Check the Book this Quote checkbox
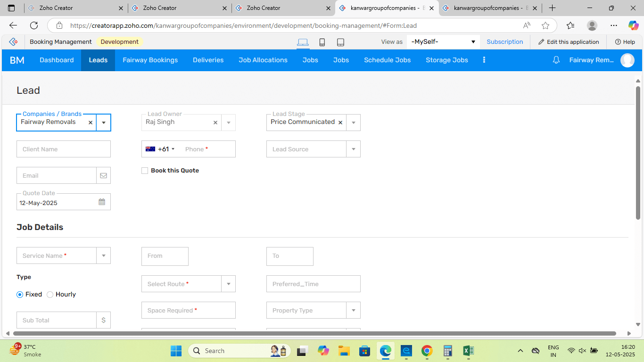644x362 pixels. [145, 171]
